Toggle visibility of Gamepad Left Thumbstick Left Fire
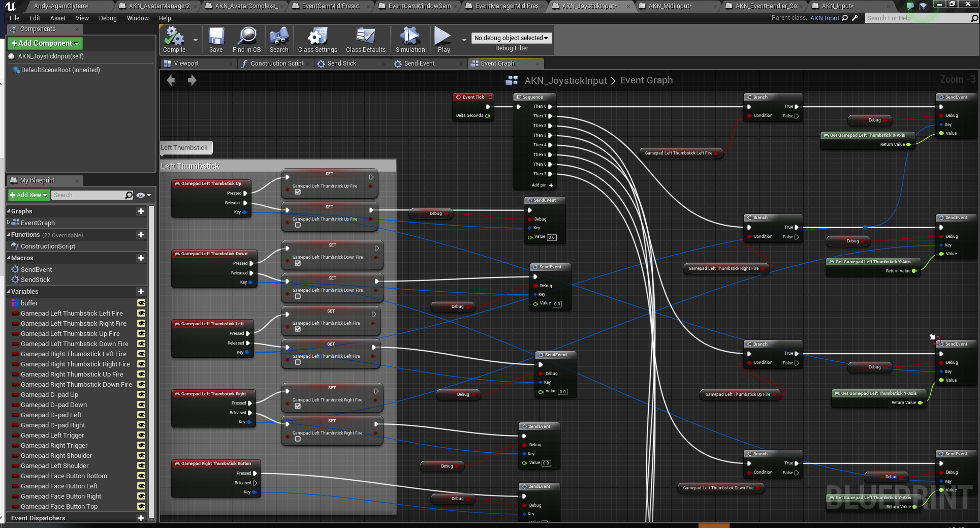The height and width of the screenshot is (528, 980). 141,314
